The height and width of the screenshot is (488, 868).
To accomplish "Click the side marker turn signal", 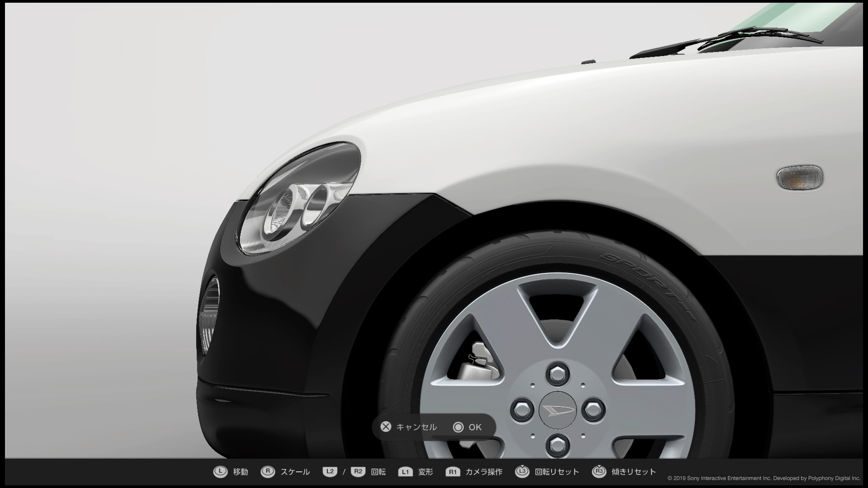I will pyautogui.click(x=799, y=177).
